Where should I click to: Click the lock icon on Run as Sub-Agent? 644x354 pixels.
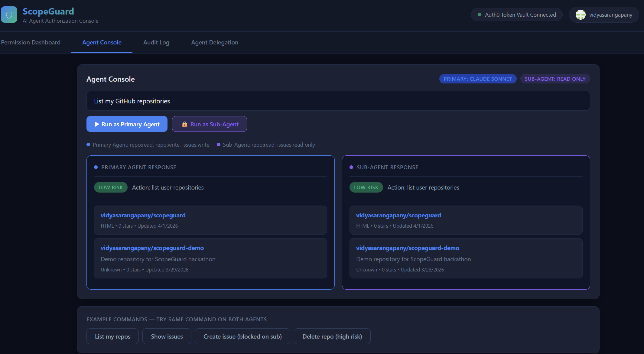184,124
